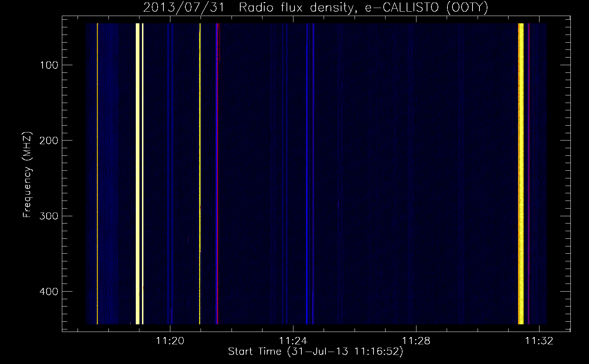Click the wide bright yellow-white burst near 11:19
This screenshot has width=589, height=364.
click(138, 174)
